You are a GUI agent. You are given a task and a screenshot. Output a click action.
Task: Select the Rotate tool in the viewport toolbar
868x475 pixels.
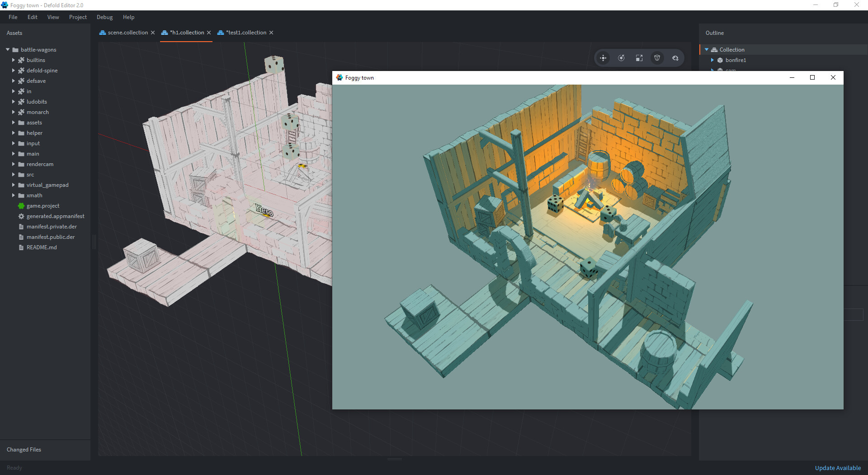(621, 58)
